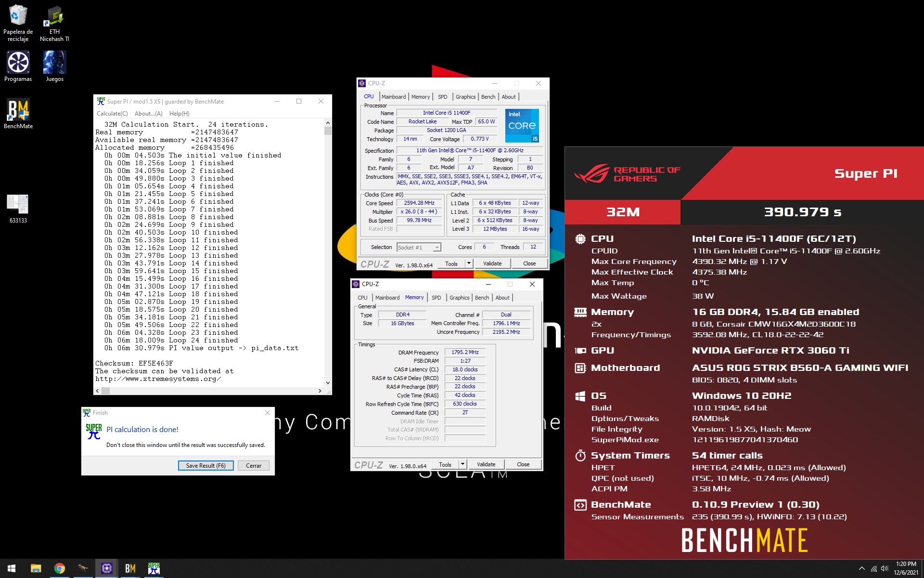This screenshot has width=924, height=578.
Task: Switch to SPD tab in upper CPU-Z
Action: click(443, 97)
